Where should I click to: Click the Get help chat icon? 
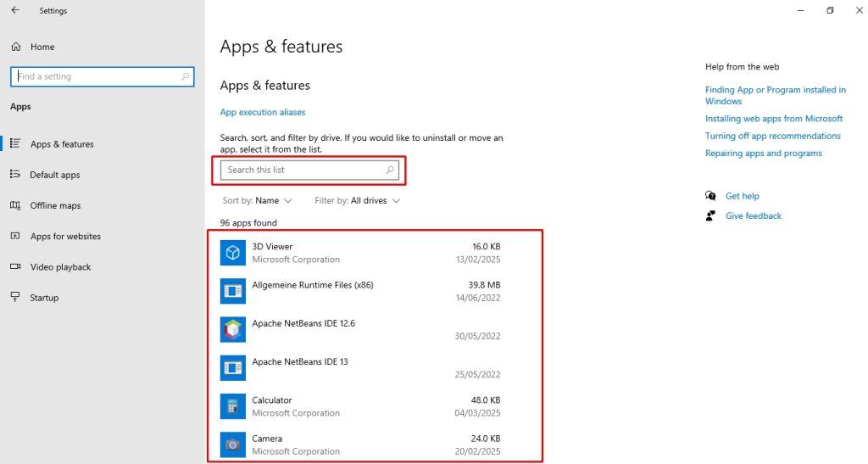[x=711, y=195]
